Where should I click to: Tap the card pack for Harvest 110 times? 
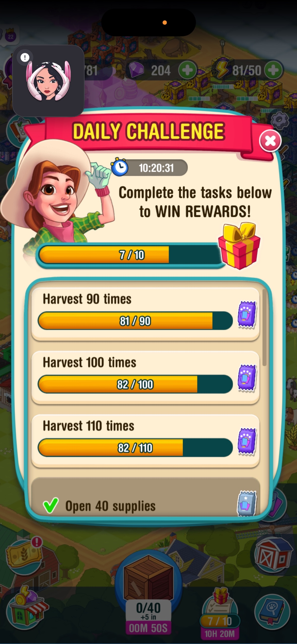[x=247, y=441]
